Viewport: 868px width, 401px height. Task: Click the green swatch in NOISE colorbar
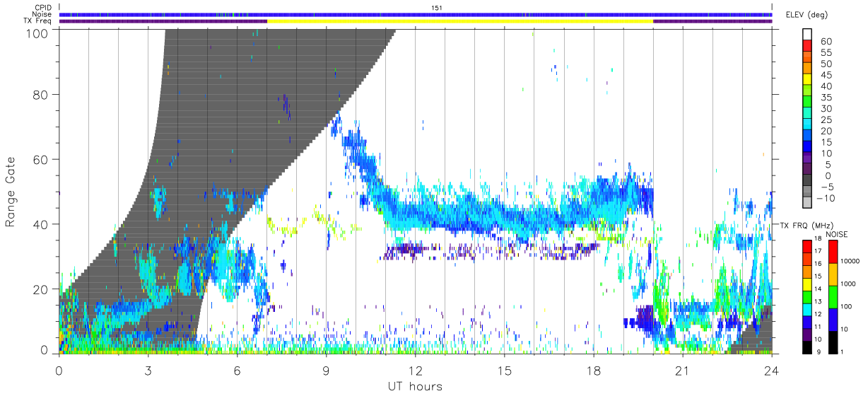pyautogui.click(x=832, y=296)
